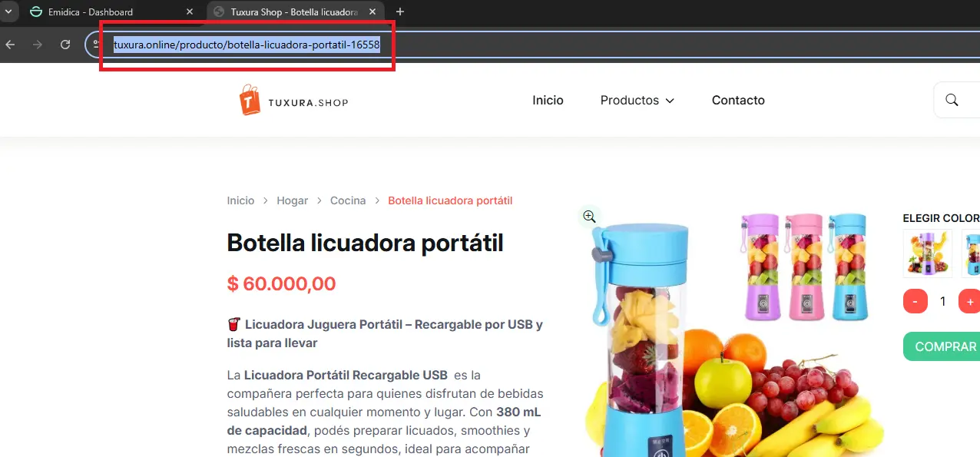
Task: Close the Emidica Dashboard tab
Action: tap(190, 12)
